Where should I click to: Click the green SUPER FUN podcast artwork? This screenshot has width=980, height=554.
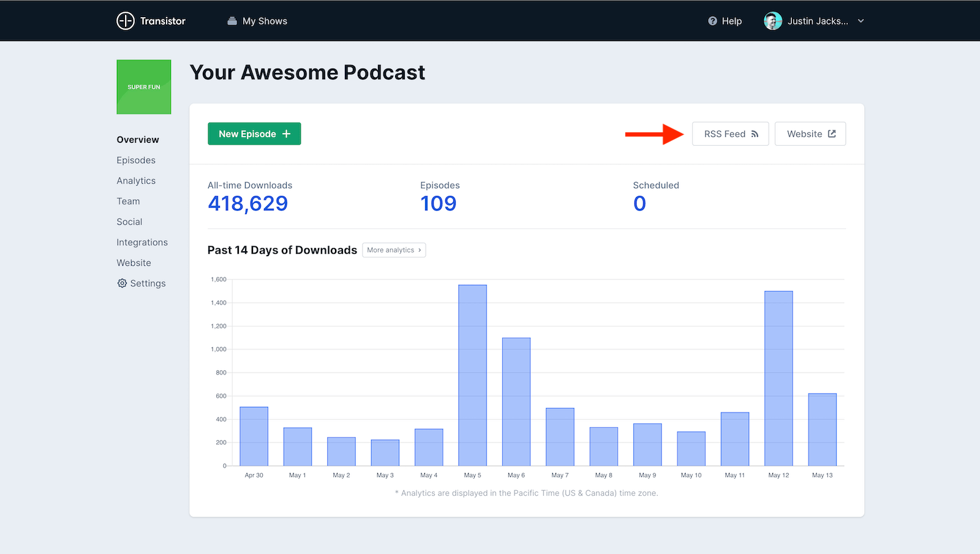click(x=144, y=87)
